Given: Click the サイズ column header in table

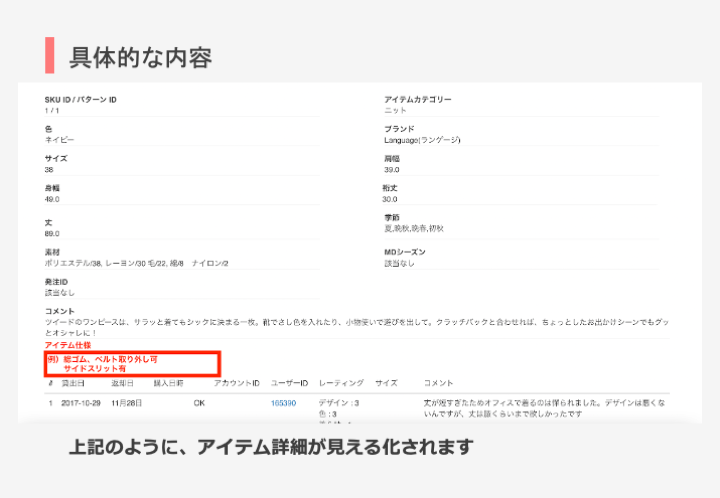Looking at the screenshot, I should click(x=386, y=383).
